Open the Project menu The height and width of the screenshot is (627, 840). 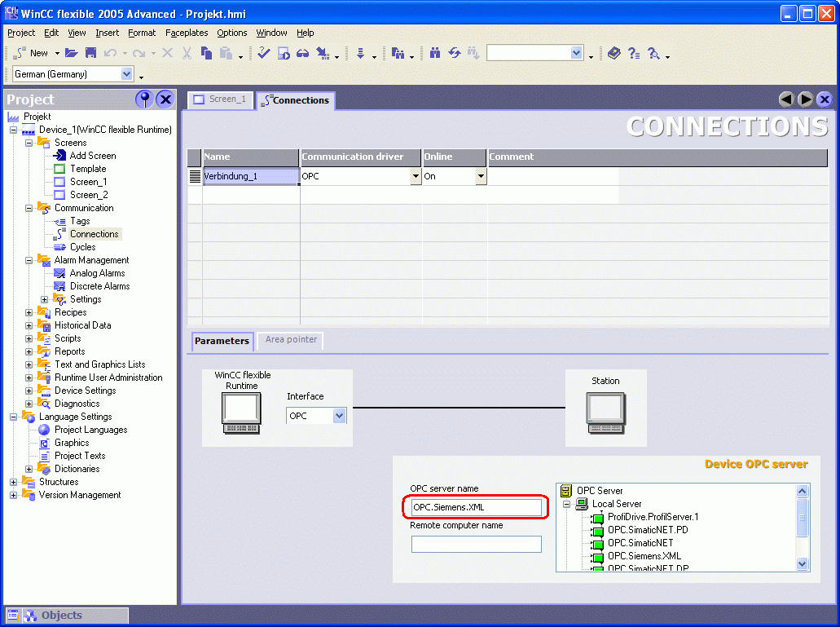[x=21, y=33]
